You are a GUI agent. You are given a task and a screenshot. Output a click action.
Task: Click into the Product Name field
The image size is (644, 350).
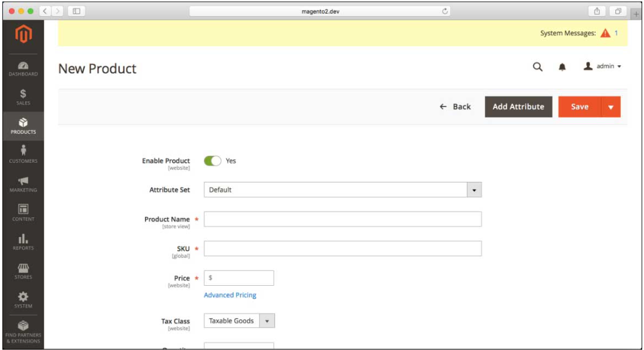pyautogui.click(x=342, y=219)
